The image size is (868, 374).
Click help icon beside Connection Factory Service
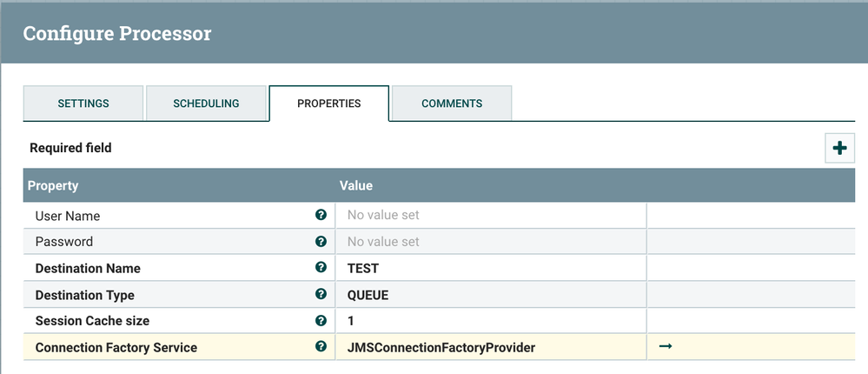(x=321, y=348)
